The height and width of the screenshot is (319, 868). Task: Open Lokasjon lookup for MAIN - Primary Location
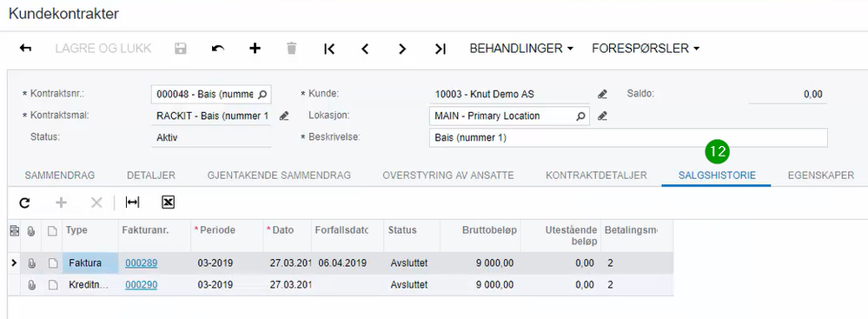tap(580, 116)
